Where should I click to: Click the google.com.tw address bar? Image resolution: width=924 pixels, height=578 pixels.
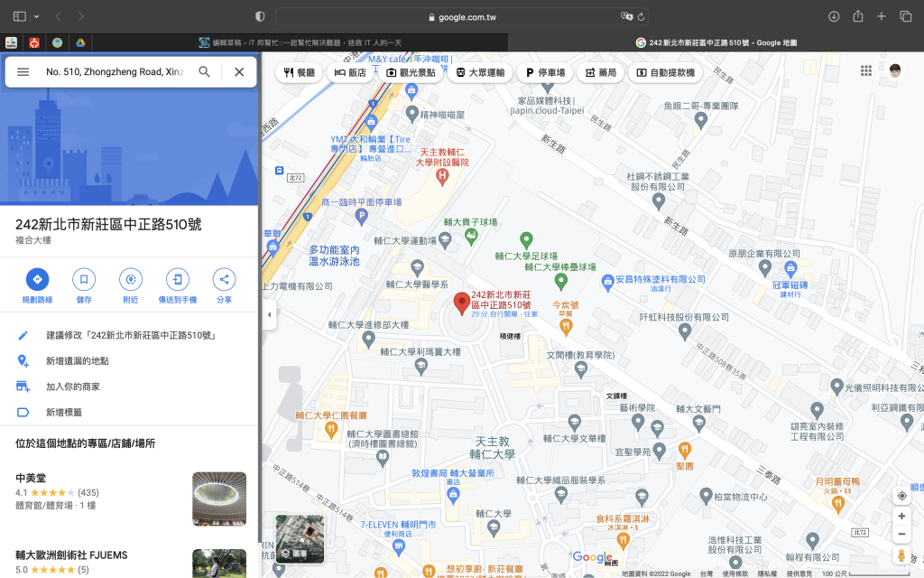(462, 17)
